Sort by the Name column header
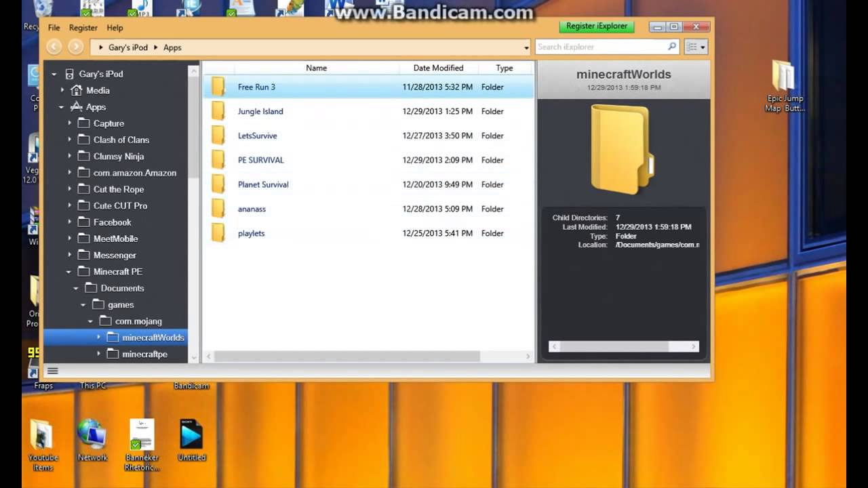 tap(316, 68)
